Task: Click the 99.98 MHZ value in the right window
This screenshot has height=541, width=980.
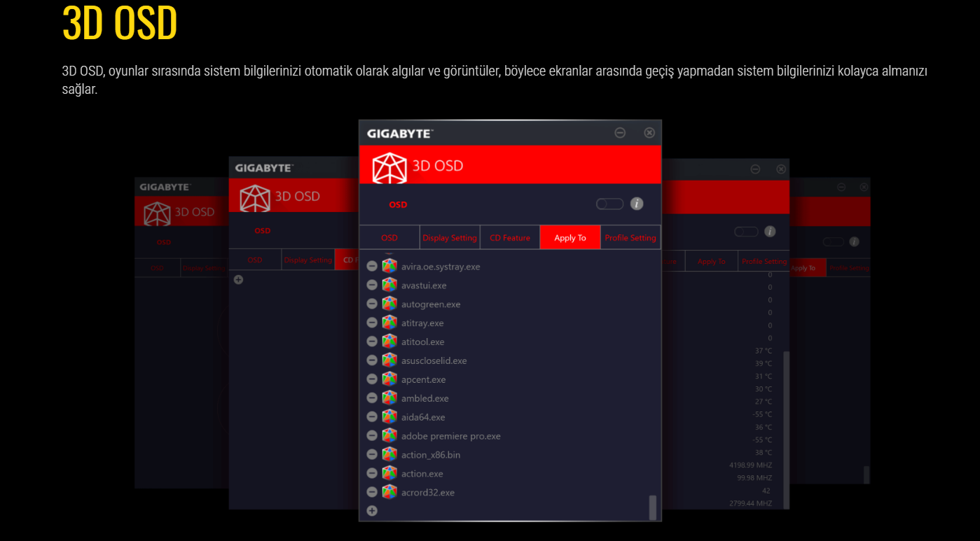Action: [x=754, y=478]
